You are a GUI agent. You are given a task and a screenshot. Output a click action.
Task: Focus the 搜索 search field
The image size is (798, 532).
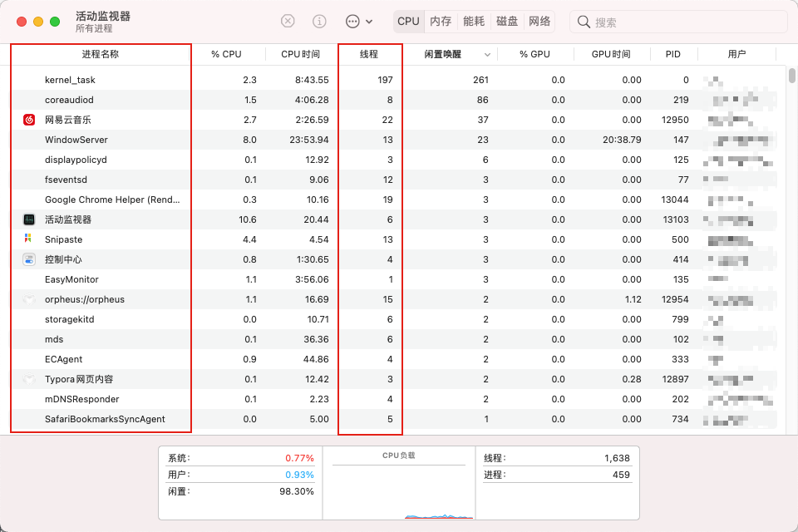678,22
